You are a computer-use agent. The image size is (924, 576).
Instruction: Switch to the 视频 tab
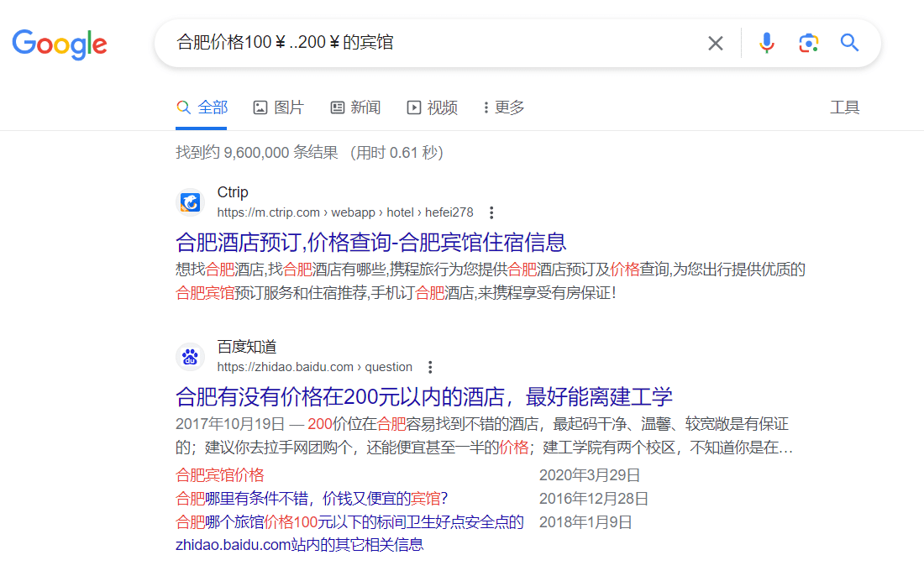432,107
